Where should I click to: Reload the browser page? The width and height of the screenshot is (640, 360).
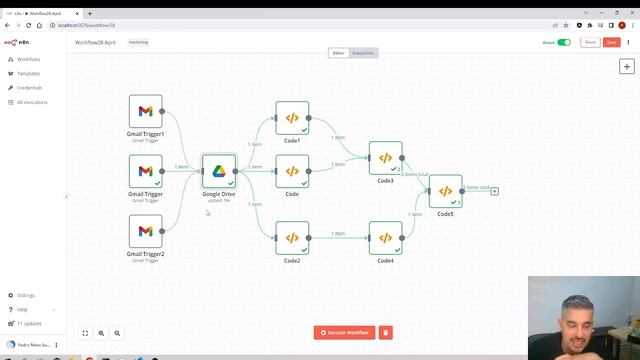(x=28, y=25)
